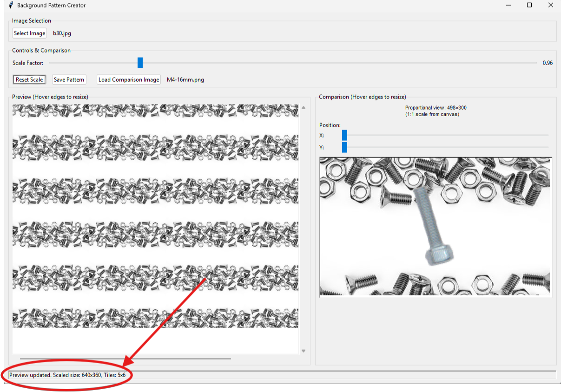Save the pattern using Save Pattern
561x392 pixels.
[69, 80]
